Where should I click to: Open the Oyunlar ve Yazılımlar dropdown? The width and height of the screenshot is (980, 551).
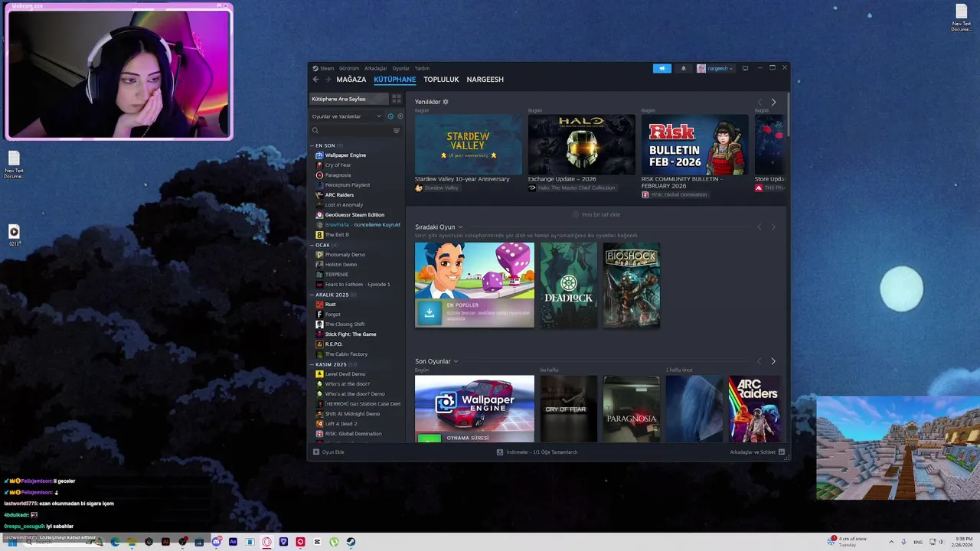346,116
